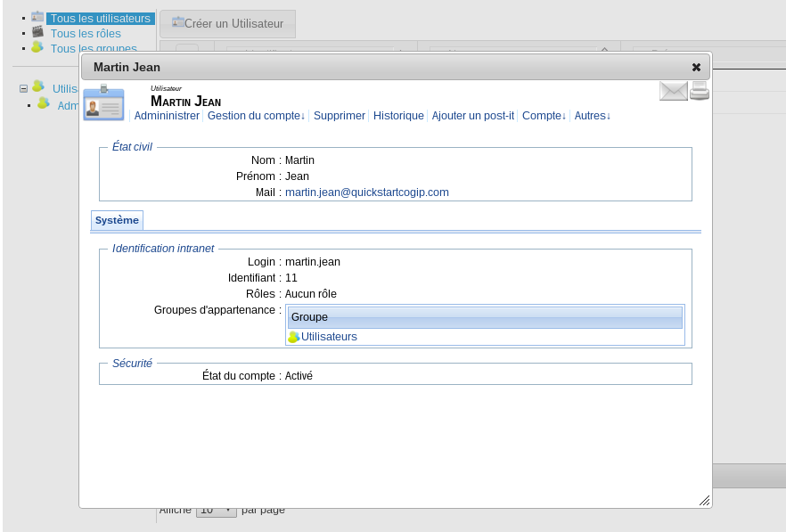
Task: Open the Autres dropdown menu
Action: (x=592, y=116)
